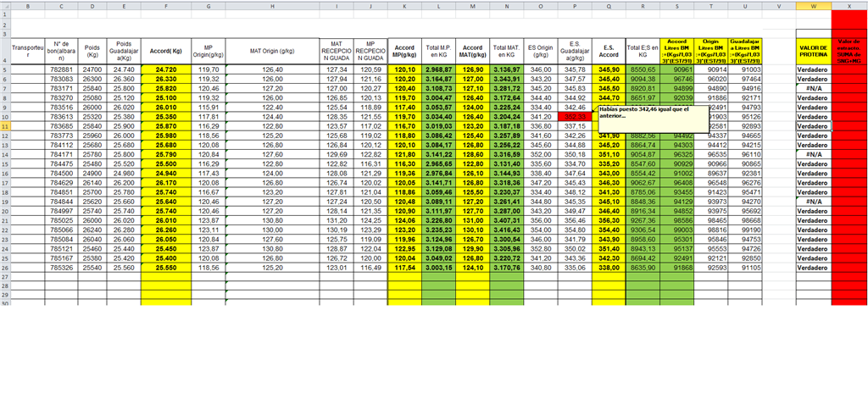Select the Accord Kg cell 24.720
This screenshot has width=868, height=415.
click(166, 69)
